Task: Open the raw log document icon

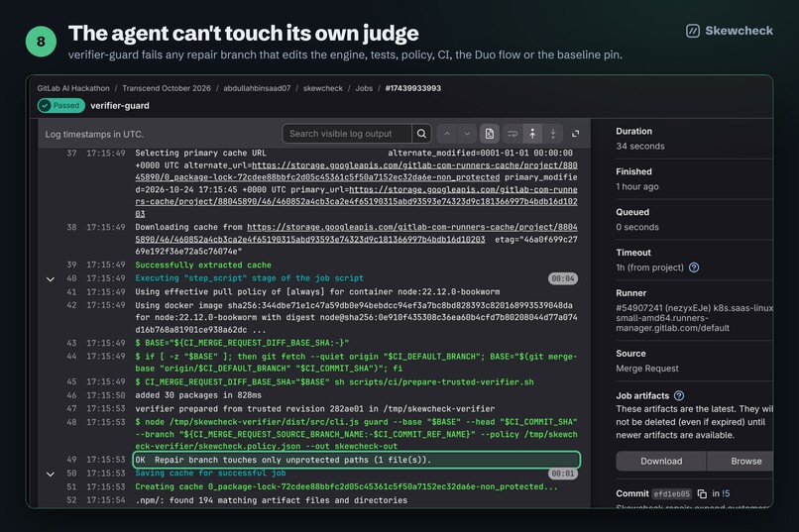Action: point(489,134)
